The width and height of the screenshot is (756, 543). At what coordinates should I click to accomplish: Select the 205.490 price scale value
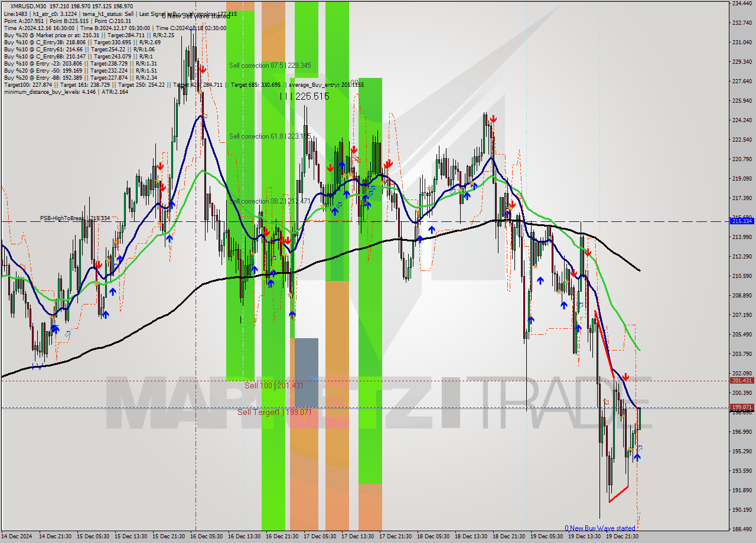tap(742, 334)
